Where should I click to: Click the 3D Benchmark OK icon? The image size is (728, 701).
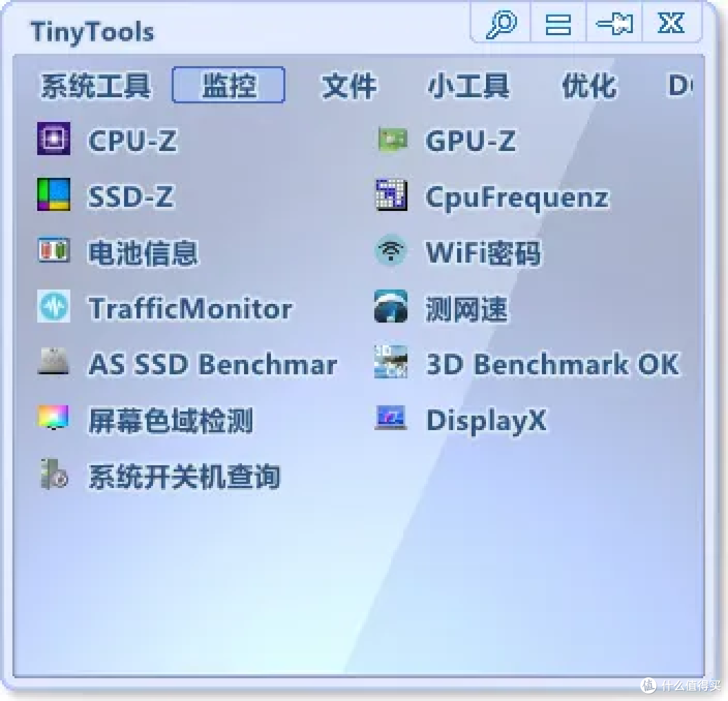[x=391, y=362]
